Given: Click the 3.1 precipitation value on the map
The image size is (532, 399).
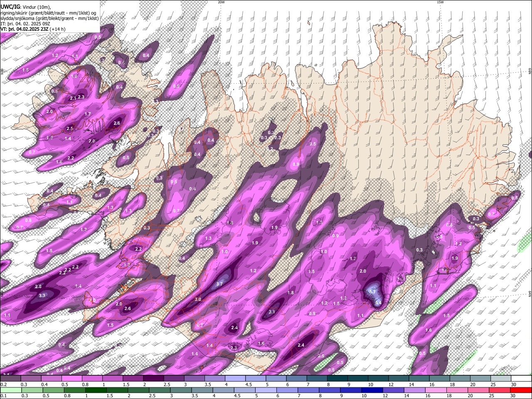Looking at the screenshot, I should [x=272, y=311].
